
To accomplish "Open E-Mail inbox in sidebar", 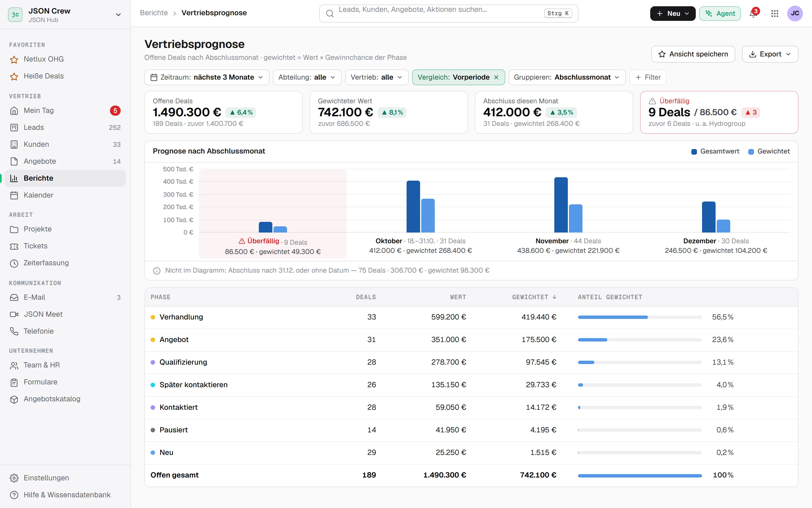I will coord(65,297).
